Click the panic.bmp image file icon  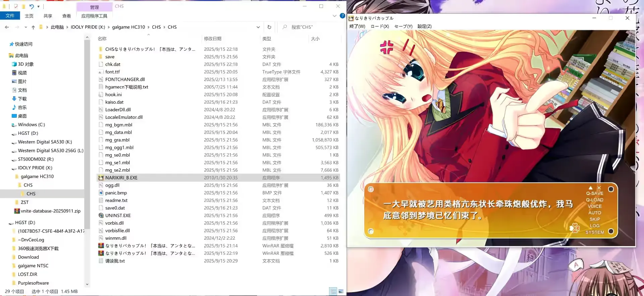(101, 193)
